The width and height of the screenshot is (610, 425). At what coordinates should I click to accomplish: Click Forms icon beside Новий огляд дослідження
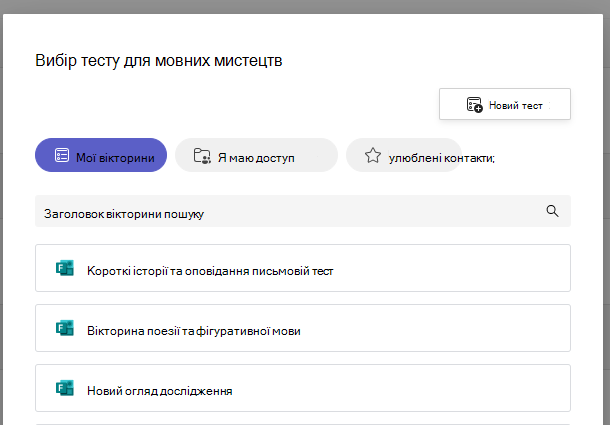point(65,388)
